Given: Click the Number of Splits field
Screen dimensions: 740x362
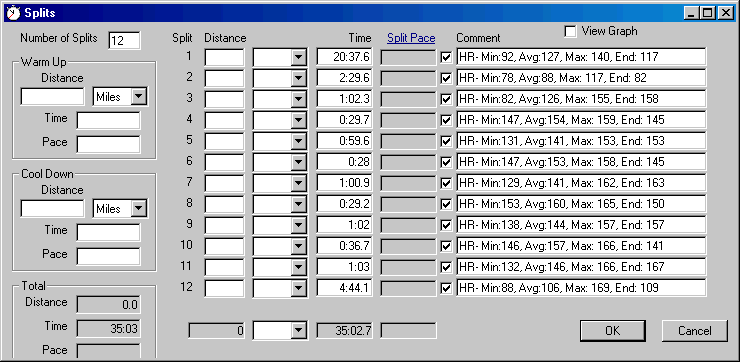Looking at the screenshot, I should 124,41.
